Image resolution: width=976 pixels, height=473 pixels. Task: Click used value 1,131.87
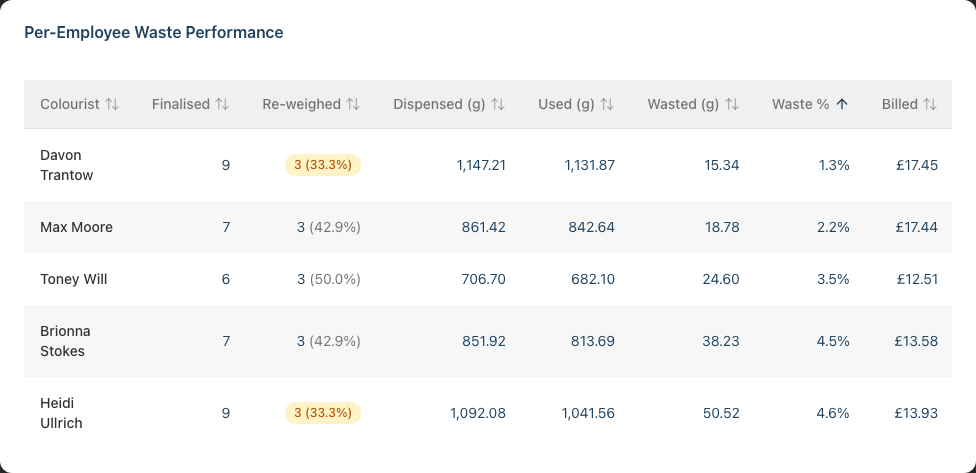tap(589, 165)
